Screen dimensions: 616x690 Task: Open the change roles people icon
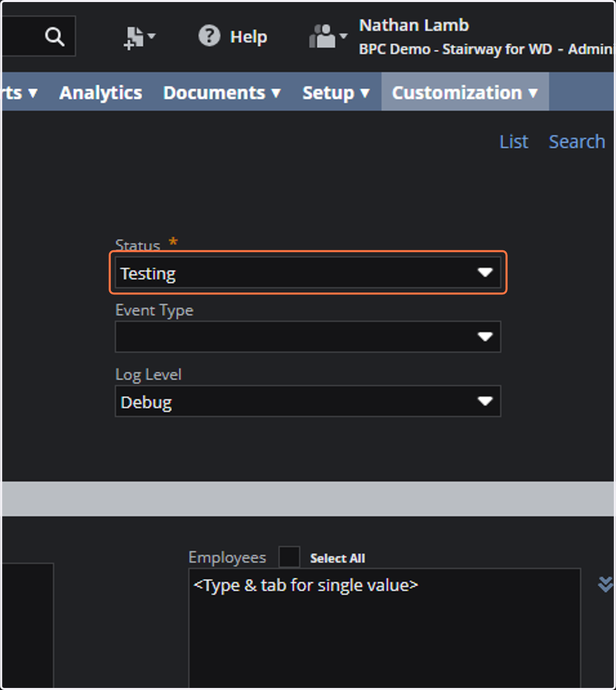[x=328, y=37]
